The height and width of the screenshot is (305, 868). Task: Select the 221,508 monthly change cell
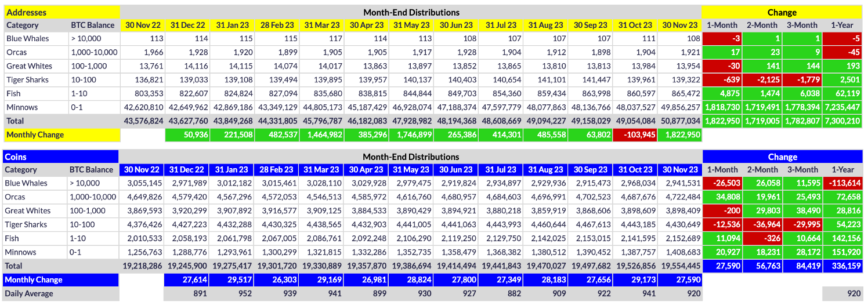pyautogui.click(x=233, y=135)
